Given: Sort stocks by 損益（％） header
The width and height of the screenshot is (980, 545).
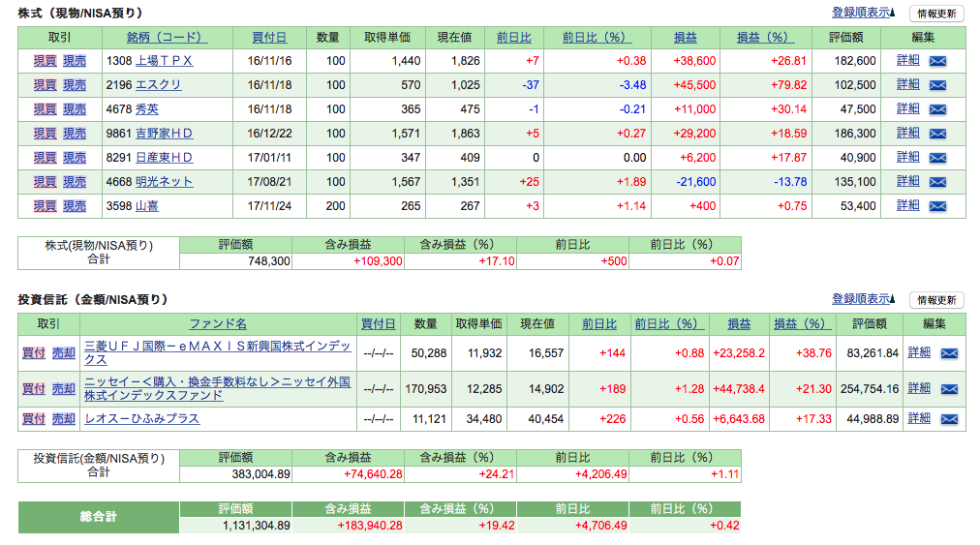Looking at the screenshot, I should pyautogui.click(x=766, y=38).
